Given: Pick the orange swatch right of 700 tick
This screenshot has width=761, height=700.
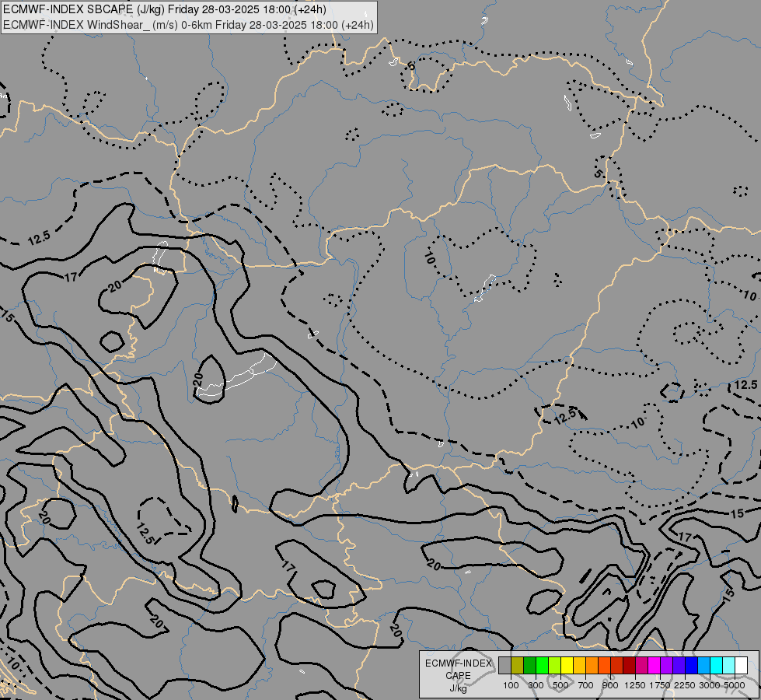Looking at the screenshot, I should click(592, 665).
